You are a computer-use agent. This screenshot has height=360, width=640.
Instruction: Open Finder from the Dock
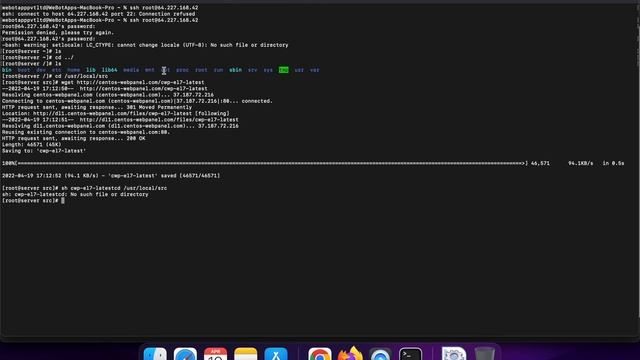point(155,354)
